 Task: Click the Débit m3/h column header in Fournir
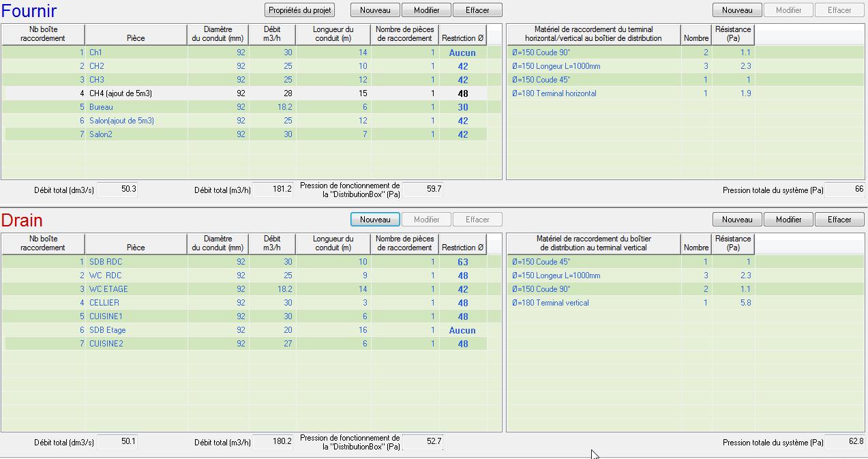coord(272,34)
